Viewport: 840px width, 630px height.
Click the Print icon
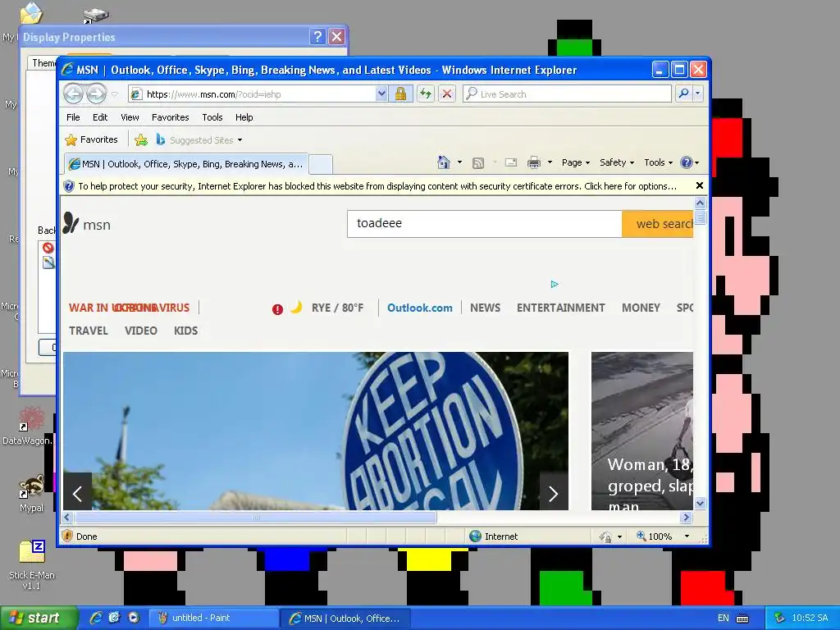coord(533,162)
